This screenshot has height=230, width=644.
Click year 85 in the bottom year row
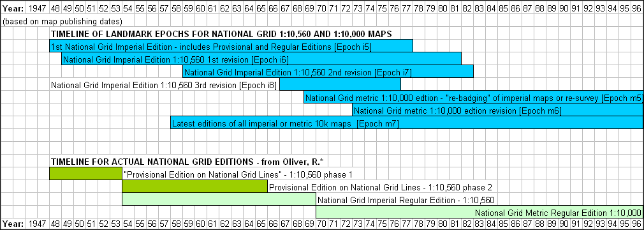[x=504, y=224]
